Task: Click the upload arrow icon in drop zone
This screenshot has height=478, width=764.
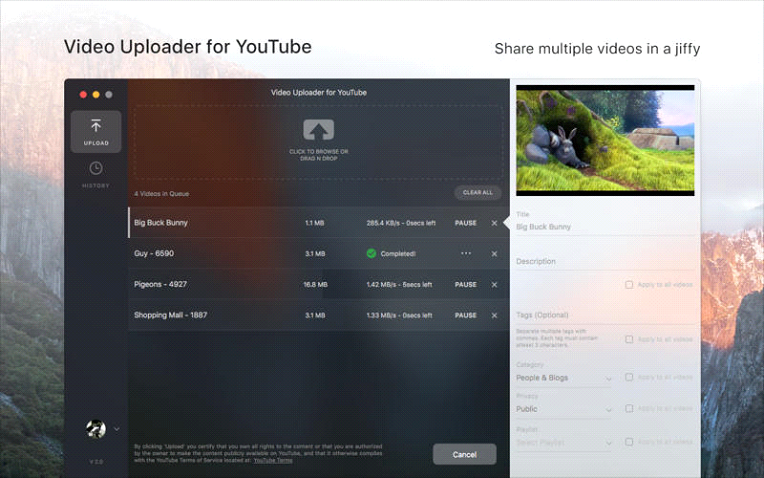Action: [x=318, y=130]
